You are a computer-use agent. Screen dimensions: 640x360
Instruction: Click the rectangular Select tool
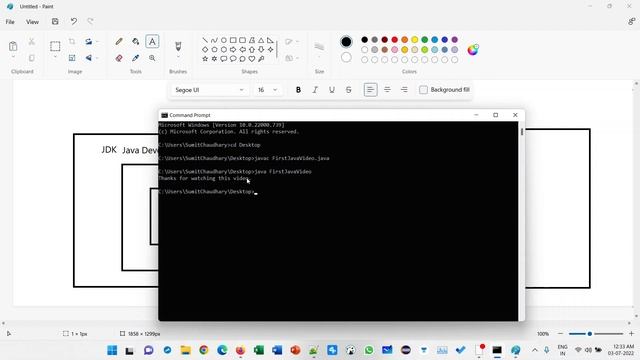(x=55, y=46)
